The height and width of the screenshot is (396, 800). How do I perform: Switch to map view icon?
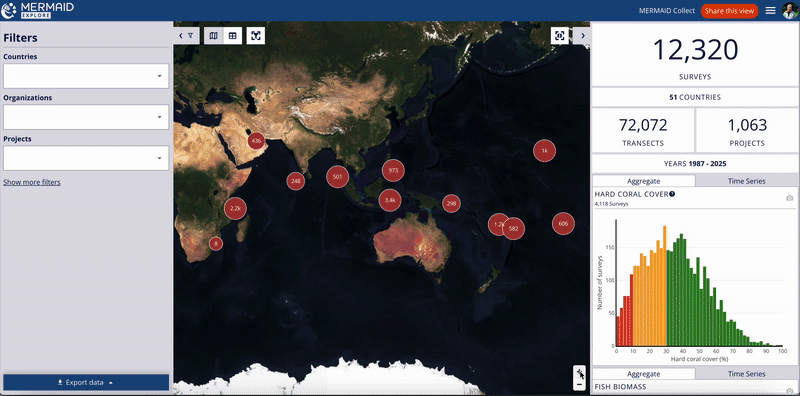[x=214, y=36]
